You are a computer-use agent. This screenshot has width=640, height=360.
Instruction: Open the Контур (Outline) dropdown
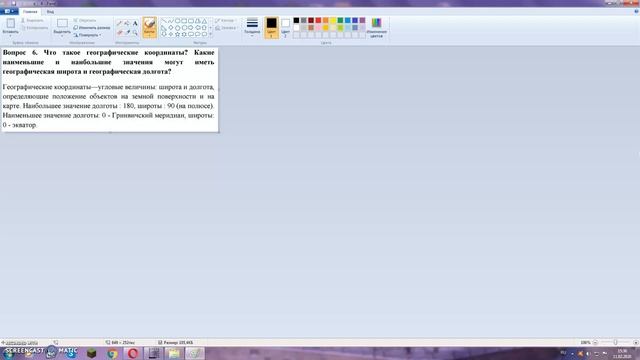(x=225, y=20)
